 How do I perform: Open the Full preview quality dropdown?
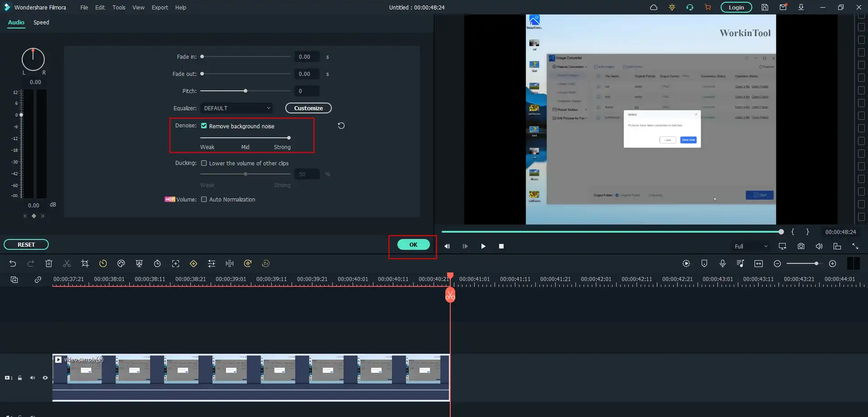pos(751,246)
